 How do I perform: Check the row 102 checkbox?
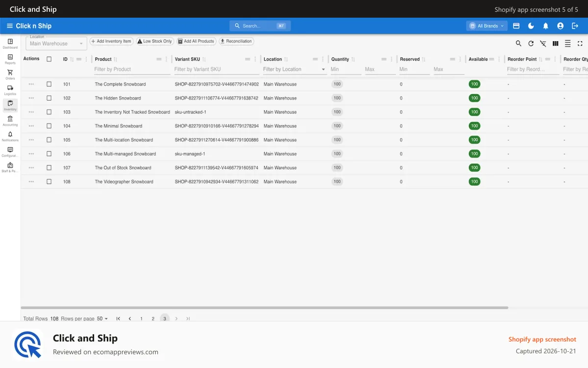pyautogui.click(x=49, y=98)
